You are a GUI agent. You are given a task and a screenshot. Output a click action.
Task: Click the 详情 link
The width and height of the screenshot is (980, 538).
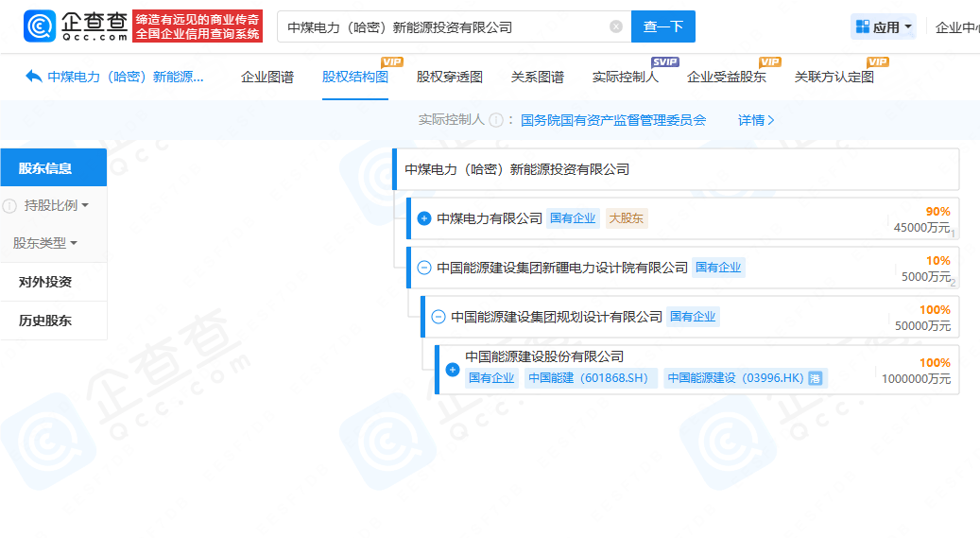[x=756, y=120]
